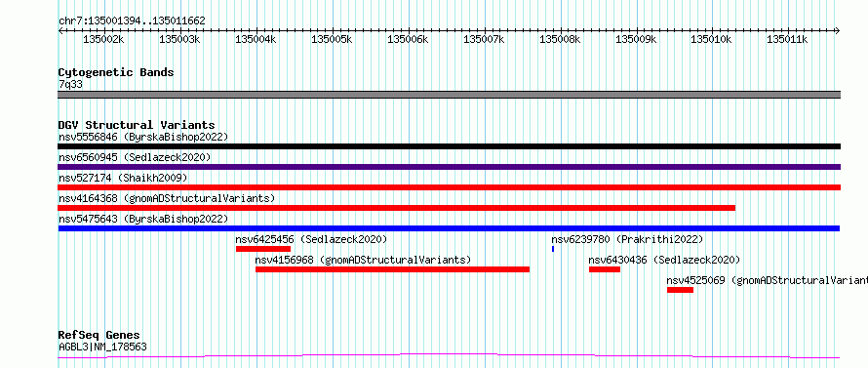The image size is (868, 368).
Task: Open gene label AGBL3|NM_178563
Action: 103,347
